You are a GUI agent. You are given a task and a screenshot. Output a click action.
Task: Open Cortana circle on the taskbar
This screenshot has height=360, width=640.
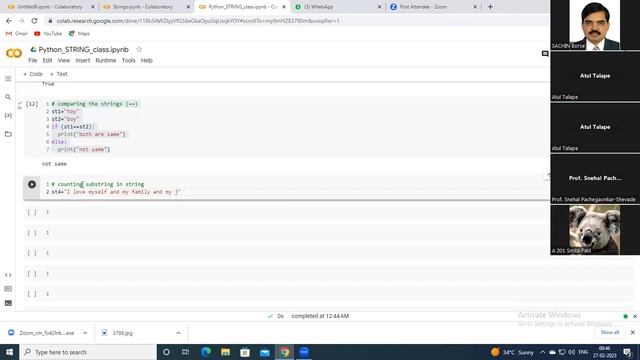tap(166, 352)
